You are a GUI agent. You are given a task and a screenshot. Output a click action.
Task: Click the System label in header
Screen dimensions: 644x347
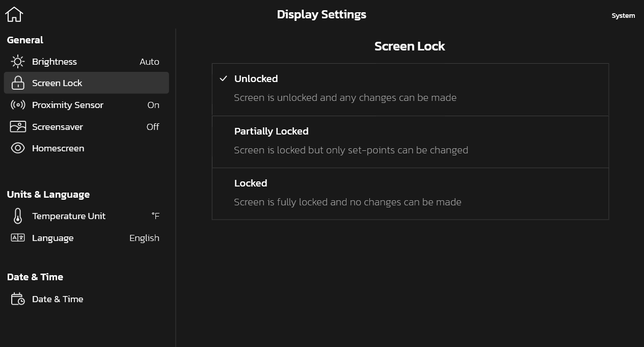(x=623, y=16)
